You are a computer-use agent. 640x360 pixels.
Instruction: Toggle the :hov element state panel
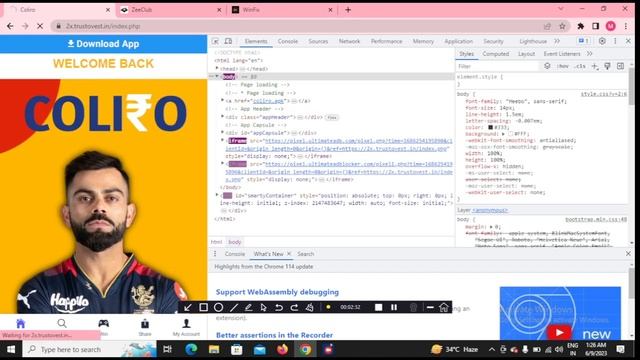pos(563,66)
